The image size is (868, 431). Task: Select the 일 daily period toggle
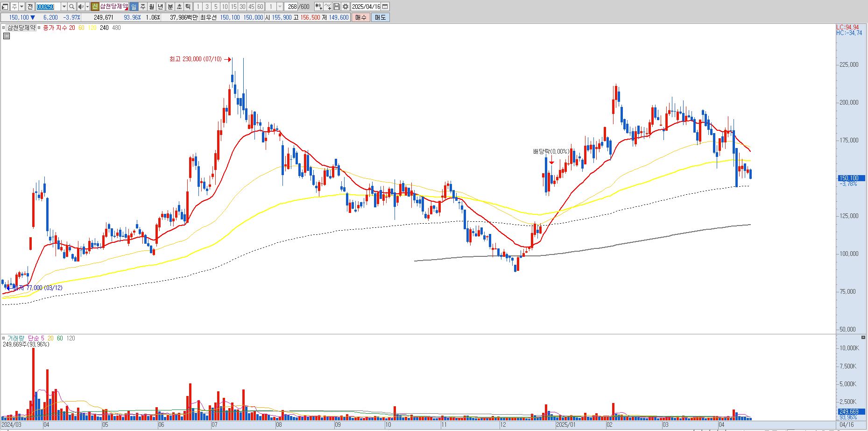pyautogui.click(x=134, y=7)
